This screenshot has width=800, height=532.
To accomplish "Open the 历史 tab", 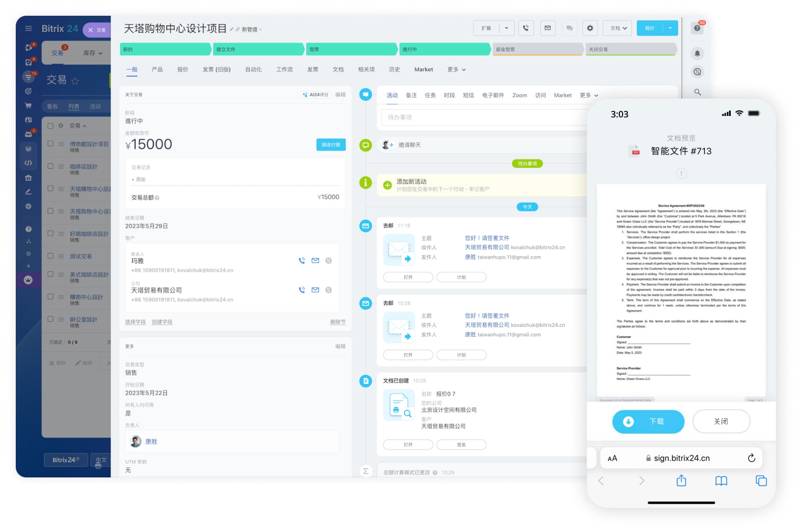I will 394,69.
